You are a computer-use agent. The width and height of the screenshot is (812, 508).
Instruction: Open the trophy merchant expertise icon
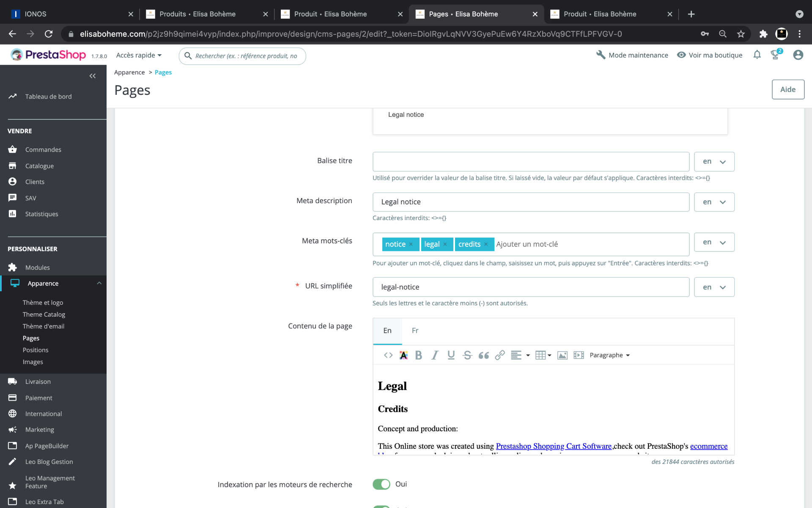pyautogui.click(x=776, y=54)
